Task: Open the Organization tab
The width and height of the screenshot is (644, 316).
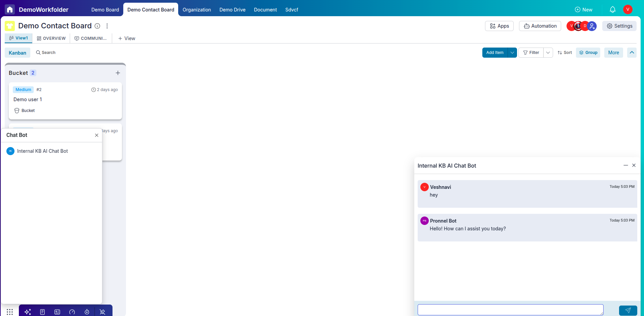Action: (x=197, y=10)
